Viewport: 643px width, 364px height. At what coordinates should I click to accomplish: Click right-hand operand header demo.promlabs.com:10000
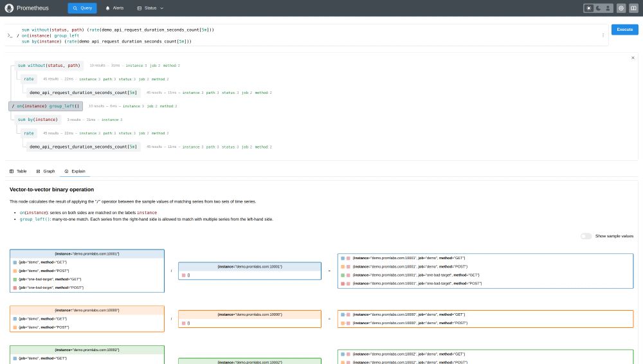[249, 314]
